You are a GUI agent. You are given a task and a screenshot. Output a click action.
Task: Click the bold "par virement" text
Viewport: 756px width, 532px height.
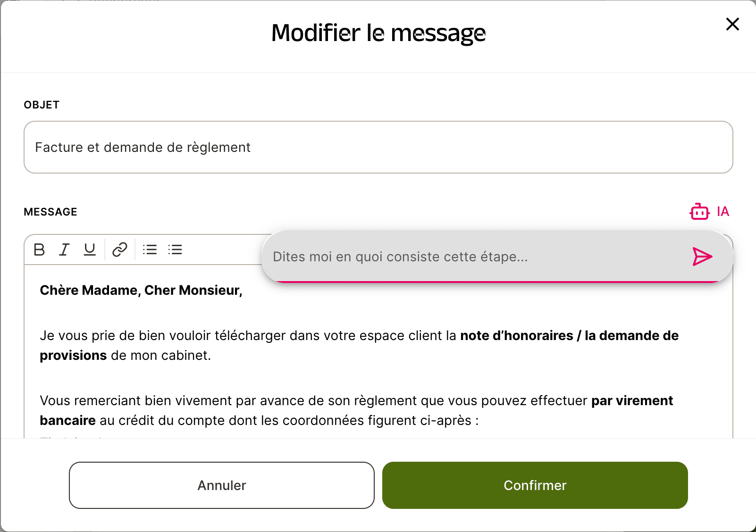632,401
